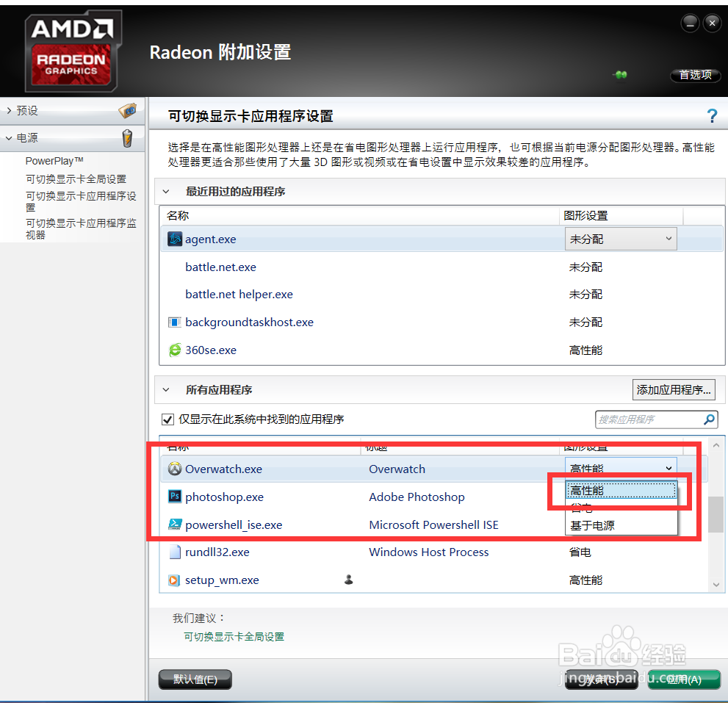
Task: Click the green 应用(A) apply button
Action: click(684, 679)
